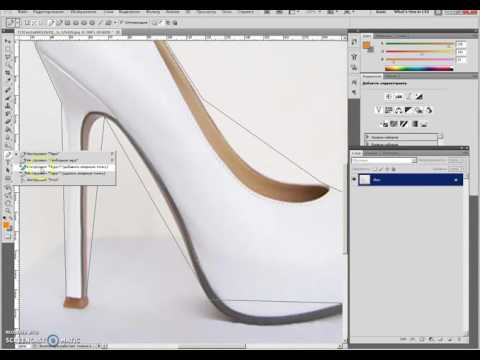Choose the Ellipse shape in the options bar
480x360 pixels.
pos(84,23)
